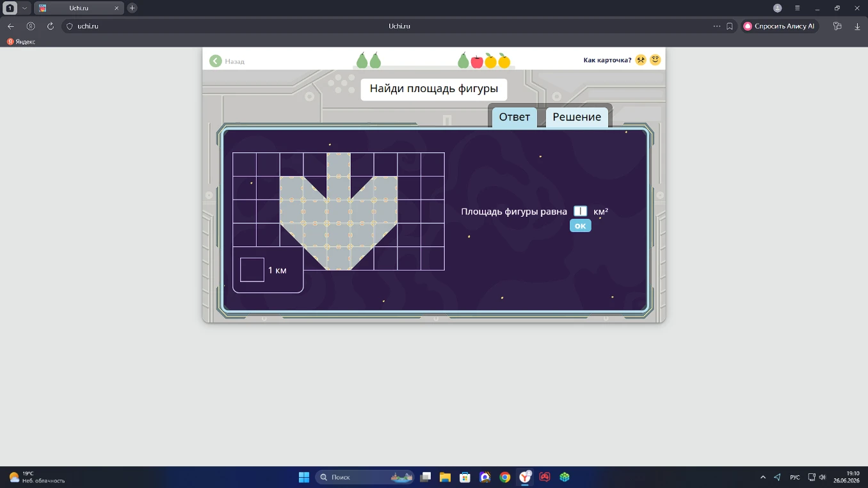Open 'Спросить Алису AI' assistant
This screenshot has width=868, height=488.
click(779, 26)
